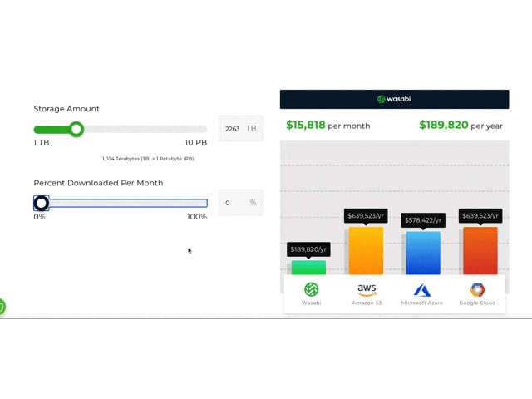The width and height of the screenshot is (532, 399).
Task: Click the Google Cloud caption text
Action: tap(477, 303)
